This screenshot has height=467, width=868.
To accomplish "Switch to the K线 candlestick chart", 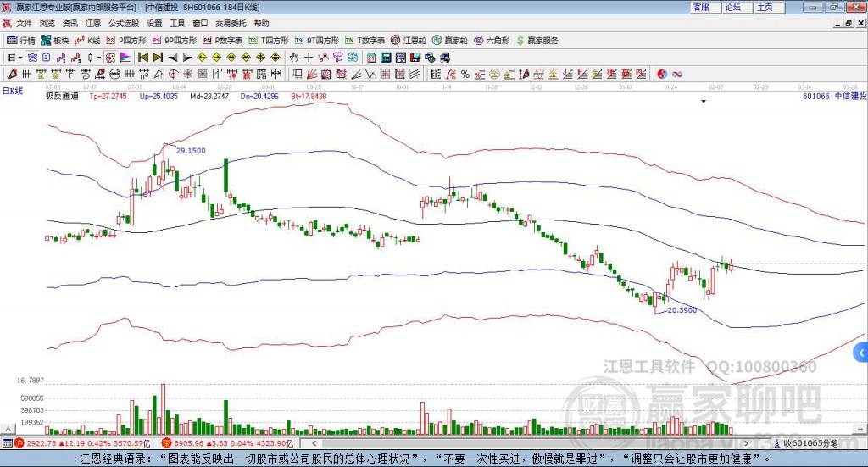I will pos(87,41).
